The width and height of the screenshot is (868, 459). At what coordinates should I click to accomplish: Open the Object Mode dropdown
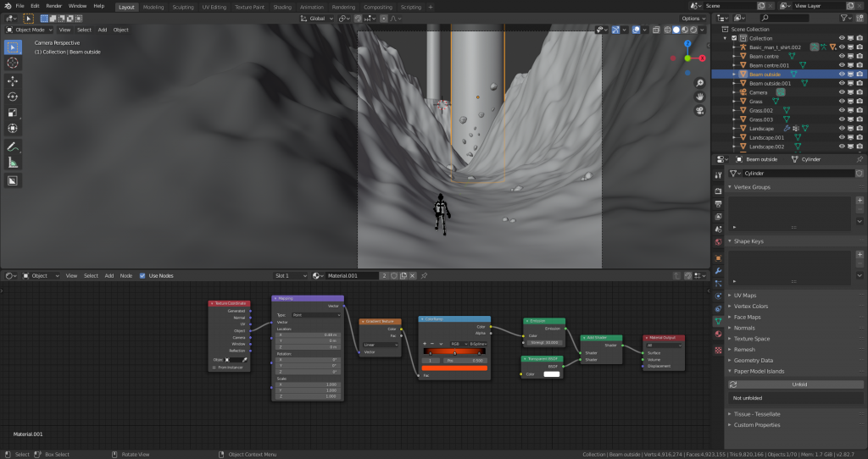(30, 30)
